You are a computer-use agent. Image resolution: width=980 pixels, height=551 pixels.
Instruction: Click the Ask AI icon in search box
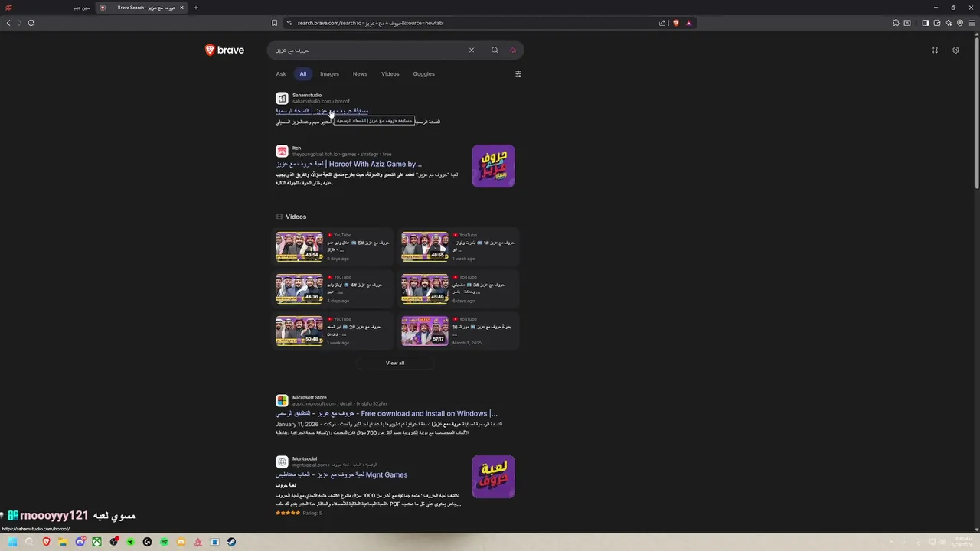(513, 51)
